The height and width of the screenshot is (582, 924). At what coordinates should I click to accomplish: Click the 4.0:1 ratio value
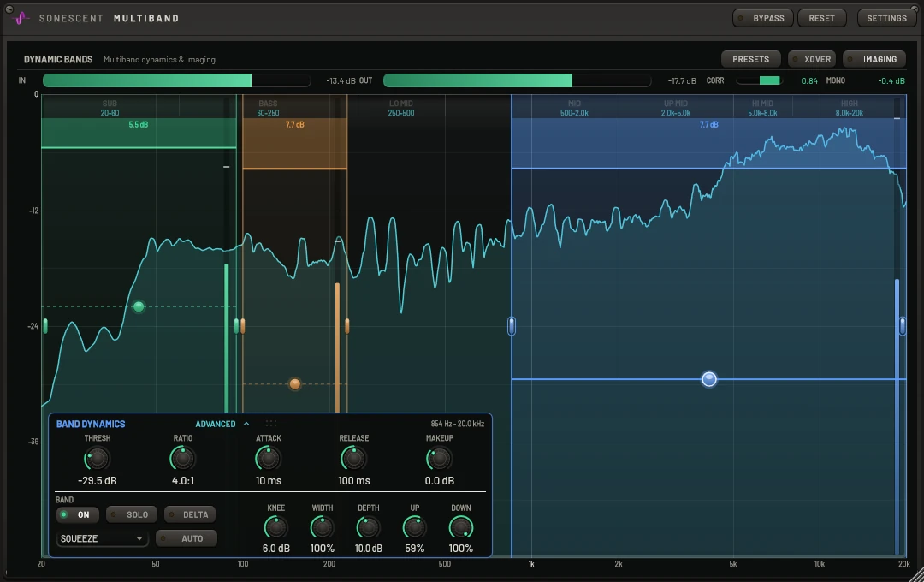point(183,480)
